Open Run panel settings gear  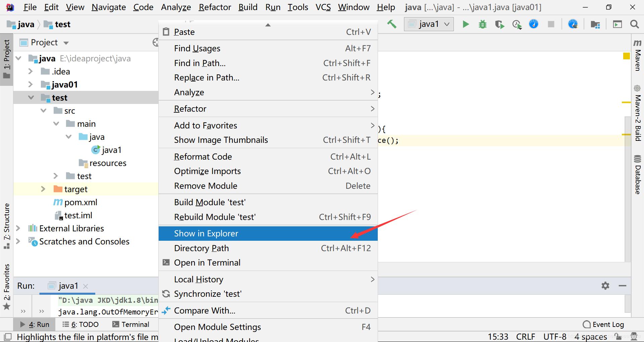coord(605,286)
